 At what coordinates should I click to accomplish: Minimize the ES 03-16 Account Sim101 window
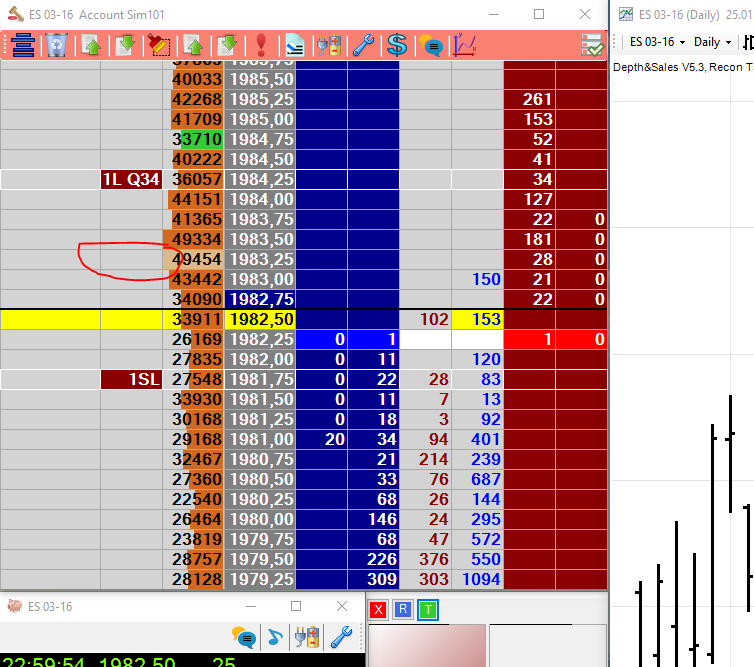[x=494, y=14]
